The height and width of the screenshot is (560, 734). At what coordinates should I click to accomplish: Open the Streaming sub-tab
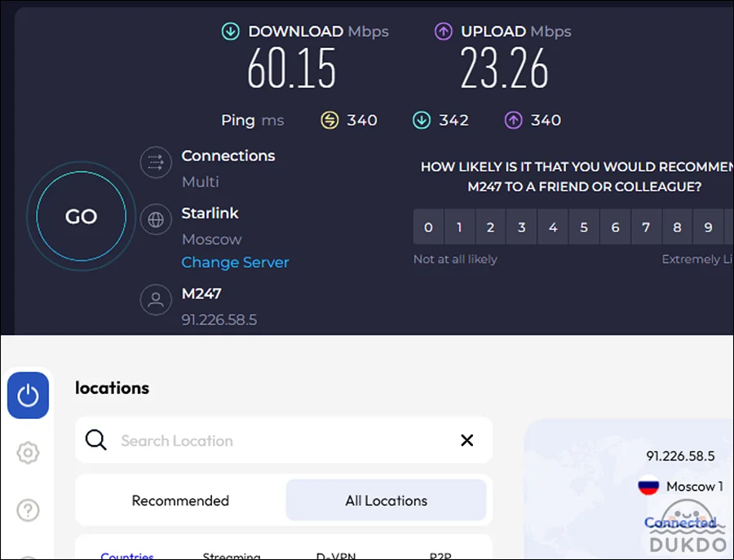point(232,556)
